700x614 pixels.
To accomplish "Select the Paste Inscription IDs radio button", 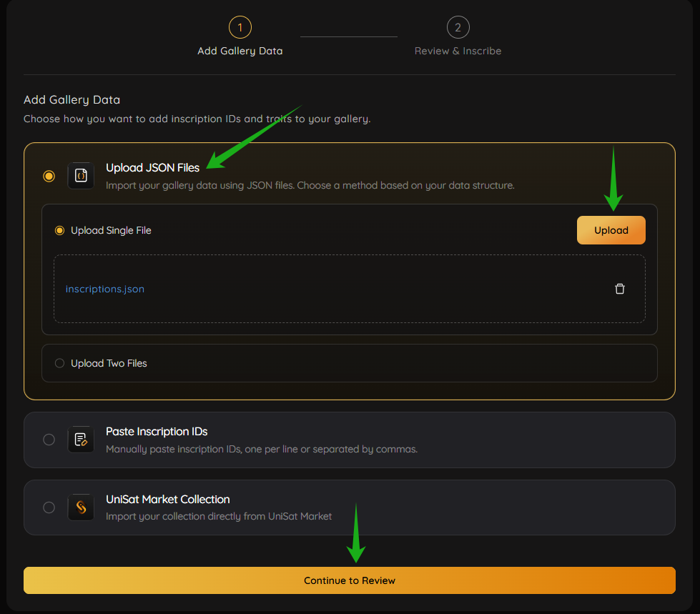I will pyautogui.click(x=49, y=440).
